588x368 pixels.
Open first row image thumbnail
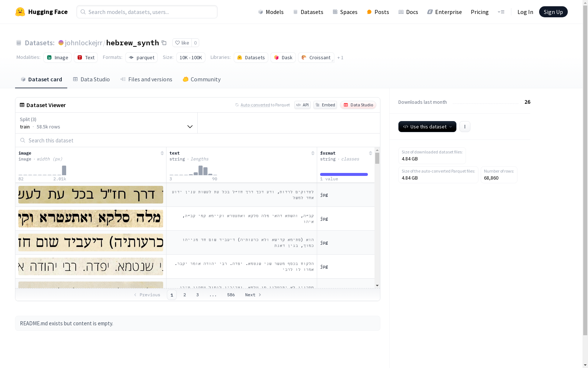coord(91,195)
